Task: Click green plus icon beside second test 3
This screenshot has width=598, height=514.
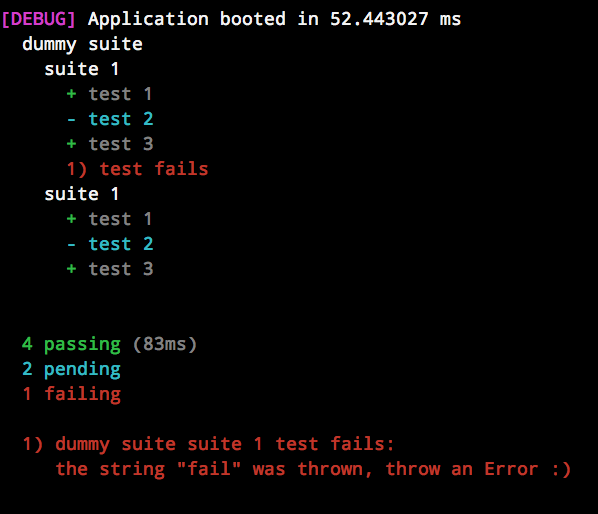Action: [71, 269]
